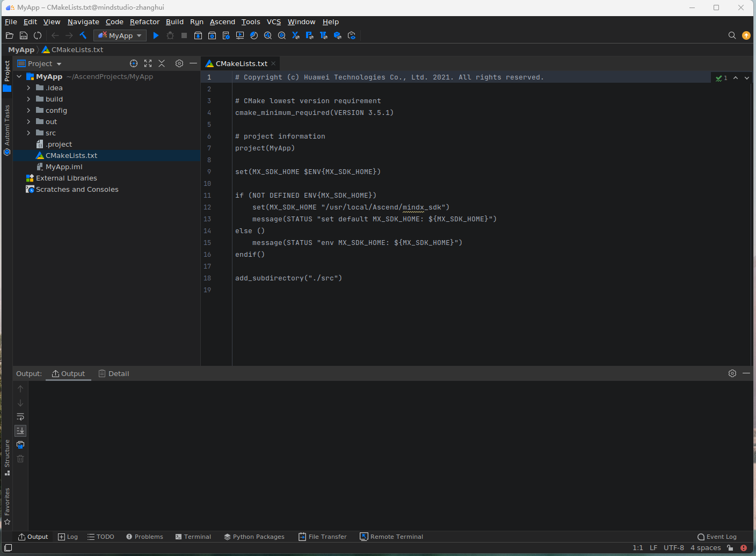
Task: Toggle read-only lock icon in status bar
Action: [730, 548]
